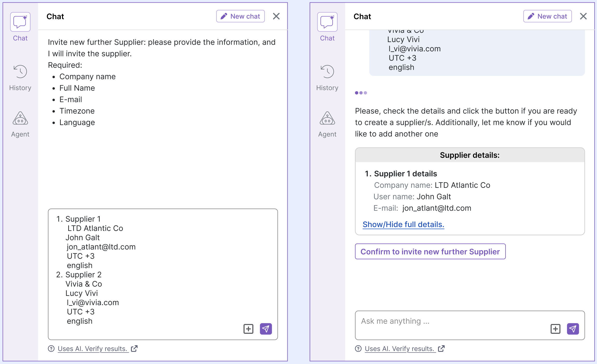Image resolution: width=597 pixels, height=364 pixels.
Task: Click the add attachment icon in left panel
Action: pyautogui.click(x=248, y=329)
